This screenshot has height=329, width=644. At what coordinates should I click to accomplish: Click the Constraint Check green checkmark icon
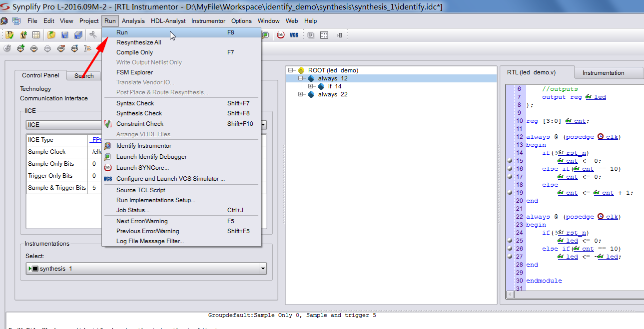(x=107, y=123)
